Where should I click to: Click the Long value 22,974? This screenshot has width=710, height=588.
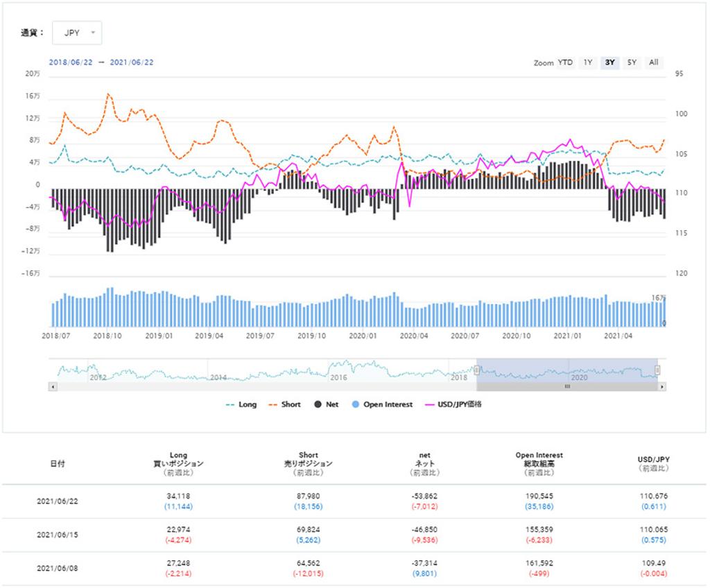click(178, 530)
